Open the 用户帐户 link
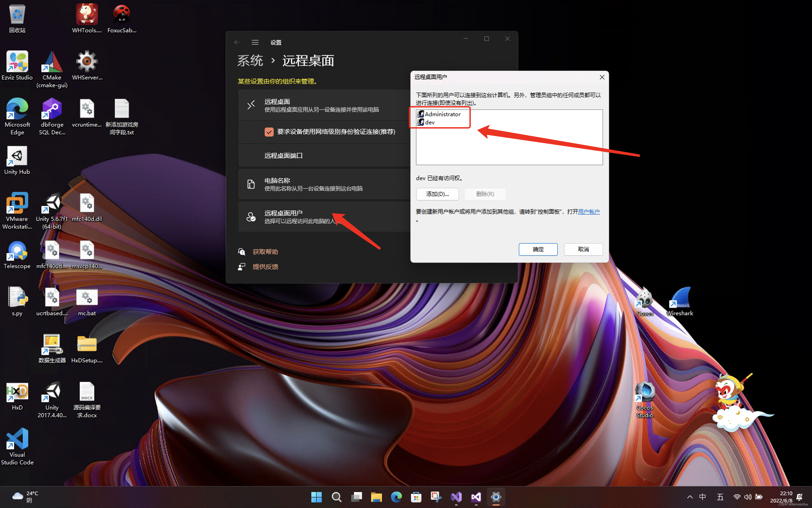The height and width of the screenshot is (508, 812). click(589, 211)
